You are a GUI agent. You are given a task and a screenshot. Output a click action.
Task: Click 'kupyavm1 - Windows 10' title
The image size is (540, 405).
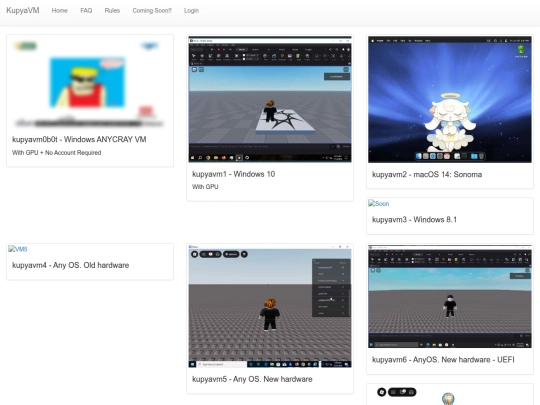tap(233, 174)
